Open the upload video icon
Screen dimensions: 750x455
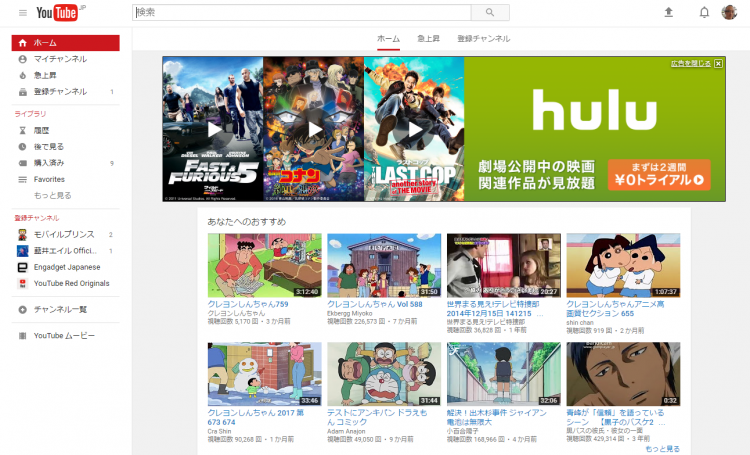669,12
